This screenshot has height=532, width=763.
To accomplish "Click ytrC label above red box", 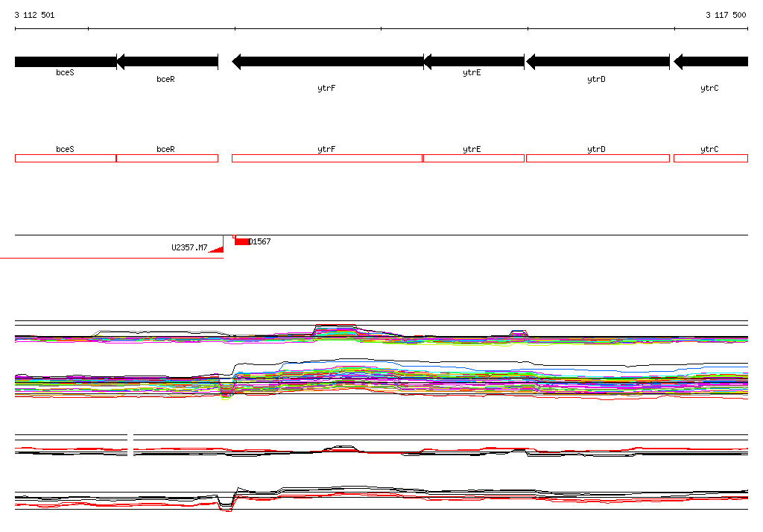I will tap(709, 150).
